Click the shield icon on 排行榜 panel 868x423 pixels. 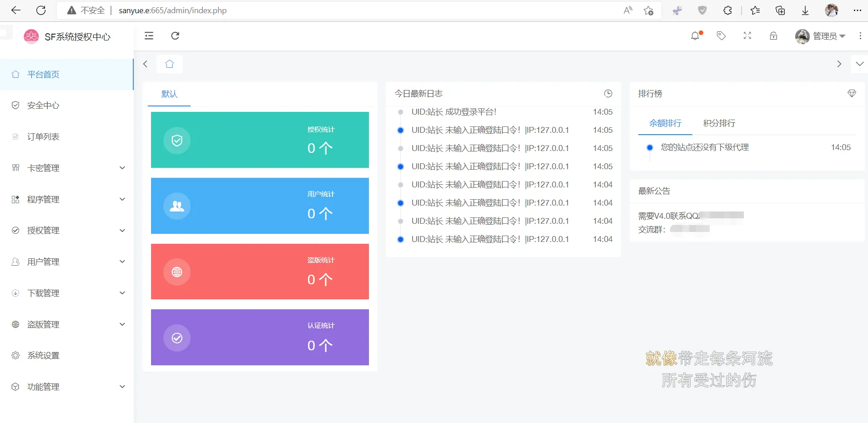(x=852, y=94)
